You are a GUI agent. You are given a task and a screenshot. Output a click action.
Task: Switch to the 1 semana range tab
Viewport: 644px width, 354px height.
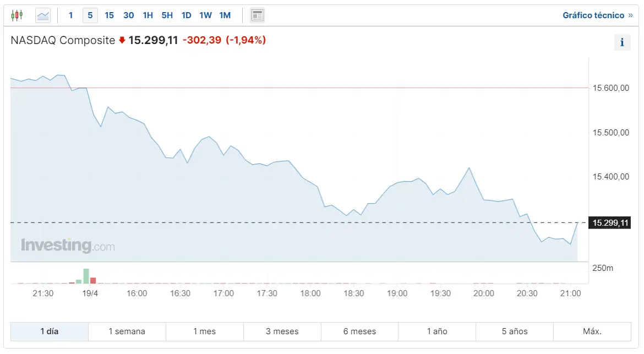pos(127,331)
